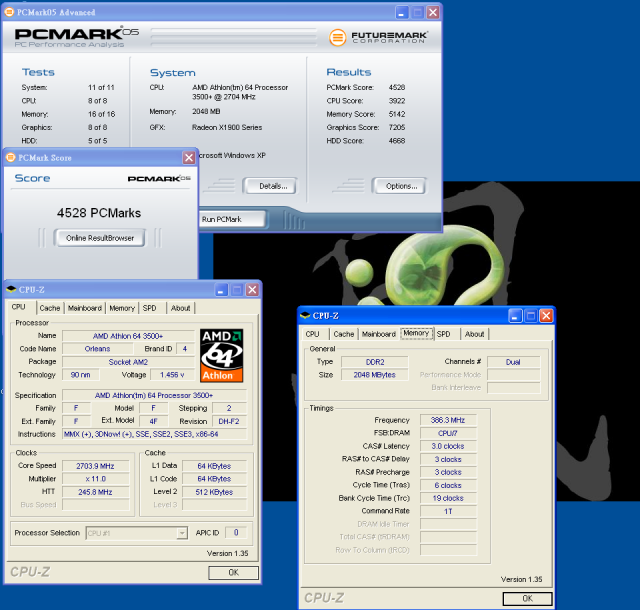This screenshot has width=640, height=610.
Task: Click the processor Name field AMD Athlon 64 3500+
Action: click(128, 336)
